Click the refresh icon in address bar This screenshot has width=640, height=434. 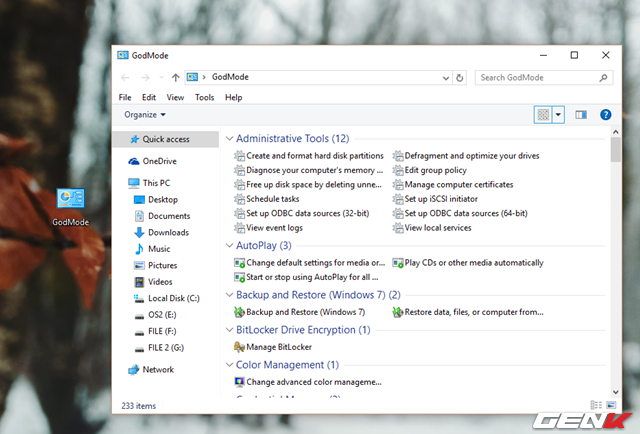pyautogui.click(x=459, y=77)
